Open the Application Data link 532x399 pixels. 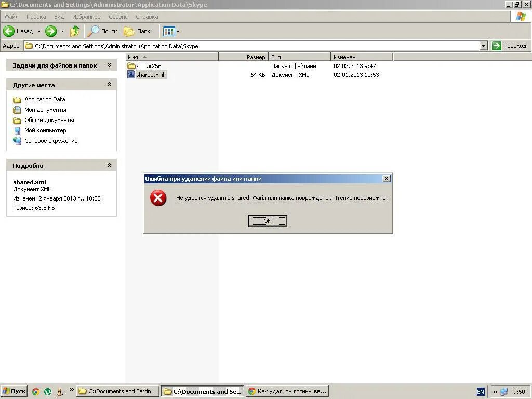45,99
